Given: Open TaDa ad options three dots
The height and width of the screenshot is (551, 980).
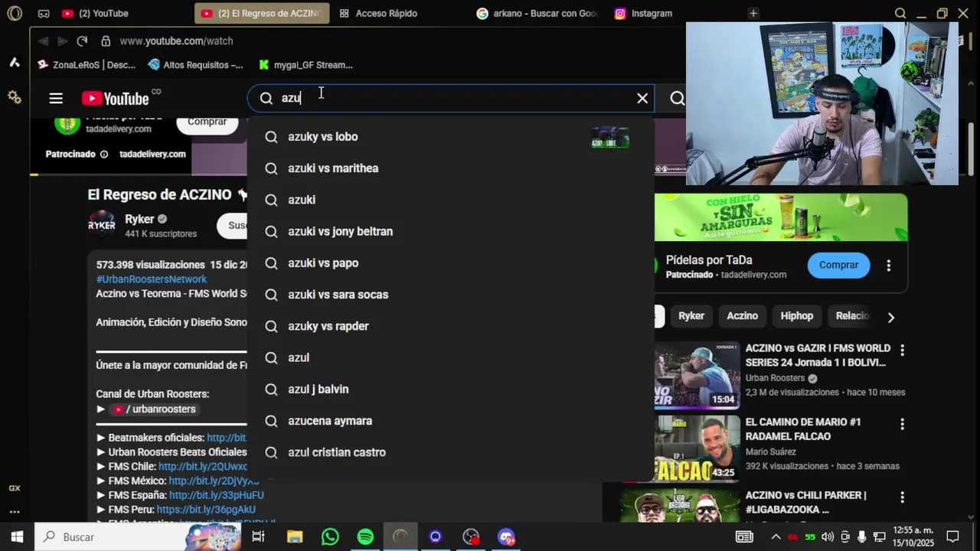Looking at the screenshot, I should (888, 266).
